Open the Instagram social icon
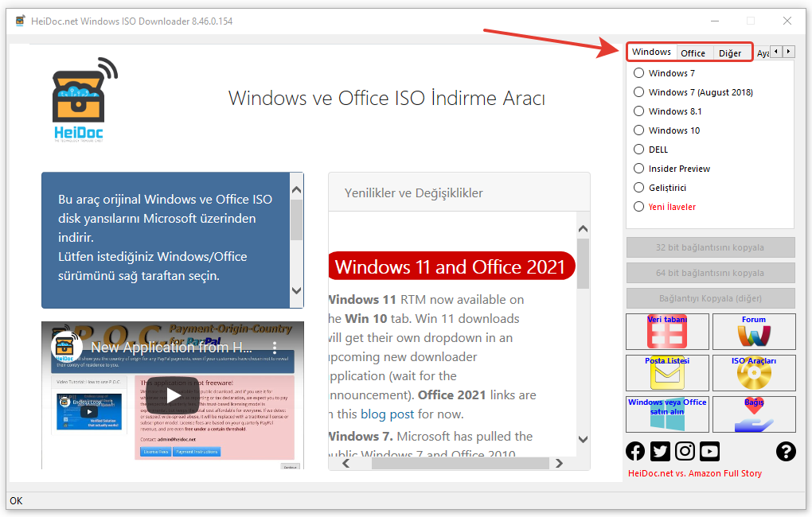This screenshot has height=517, width=812. (x=685, y=452)
